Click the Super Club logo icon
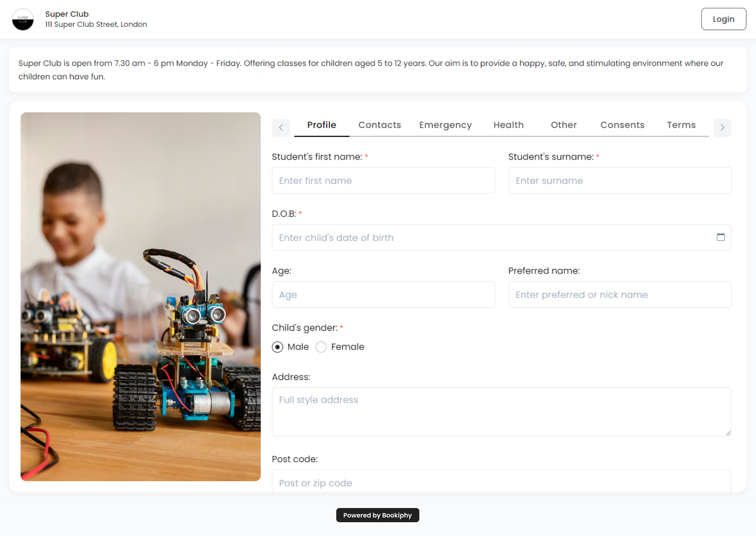 [24, 19]
